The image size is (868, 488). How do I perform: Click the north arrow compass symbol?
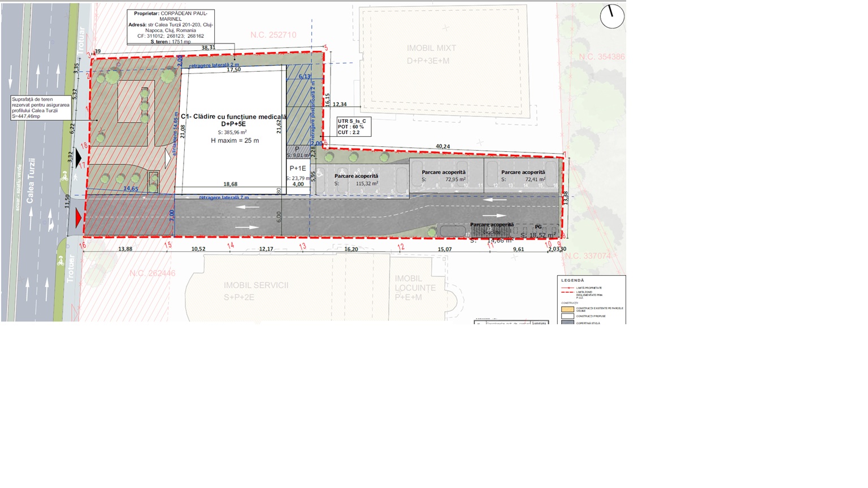(611, 16)
